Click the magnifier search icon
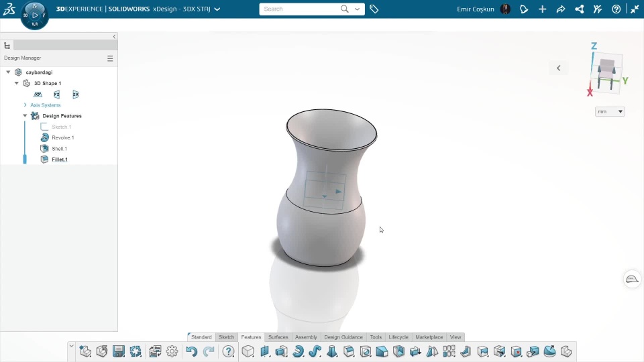The width and height of the screenshot is (644, 362). pos(345,9)
